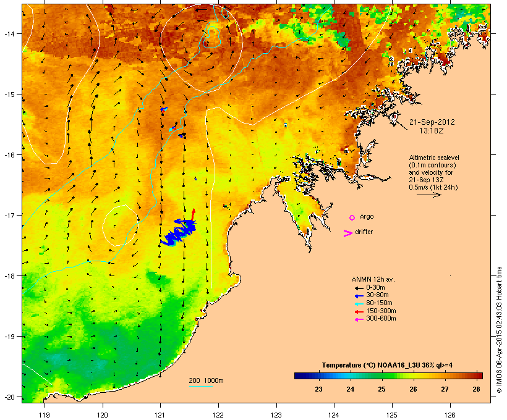Click the magenta 300-600m legend arrow
The height and width of the screenshot is (420, 507).
coord(359,319)
